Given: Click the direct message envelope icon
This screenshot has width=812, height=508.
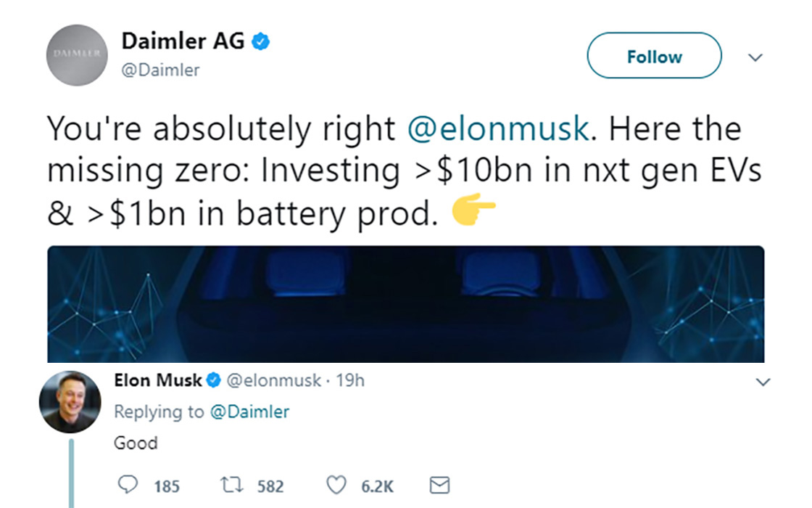Looking at the screenshot, I should (x=439, y=485).
